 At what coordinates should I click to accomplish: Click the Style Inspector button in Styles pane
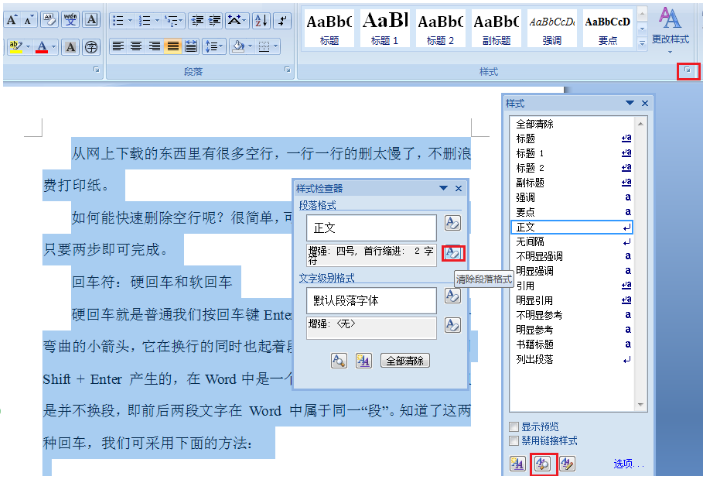[543, 464]
